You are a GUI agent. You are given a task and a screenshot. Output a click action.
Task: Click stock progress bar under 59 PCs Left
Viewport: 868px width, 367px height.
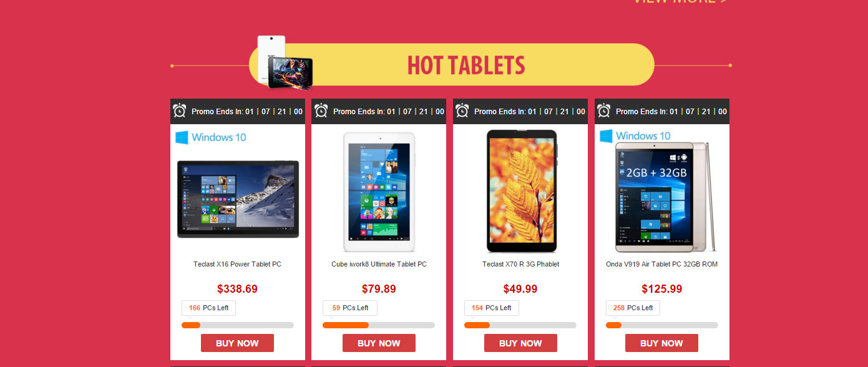(379, 325)
